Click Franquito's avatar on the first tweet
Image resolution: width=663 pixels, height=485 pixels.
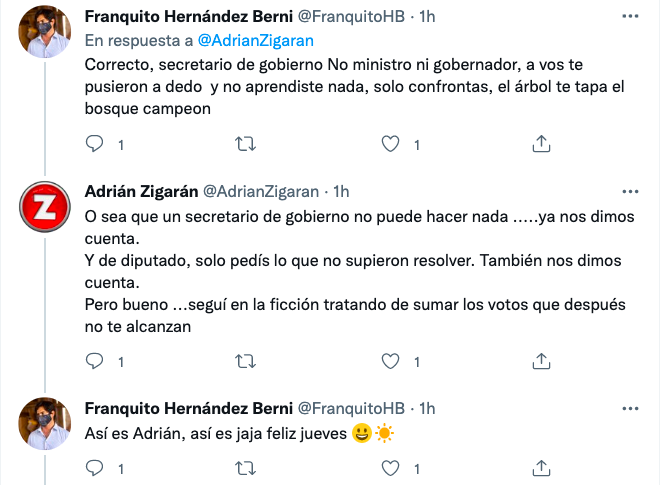tap(45, 33)
